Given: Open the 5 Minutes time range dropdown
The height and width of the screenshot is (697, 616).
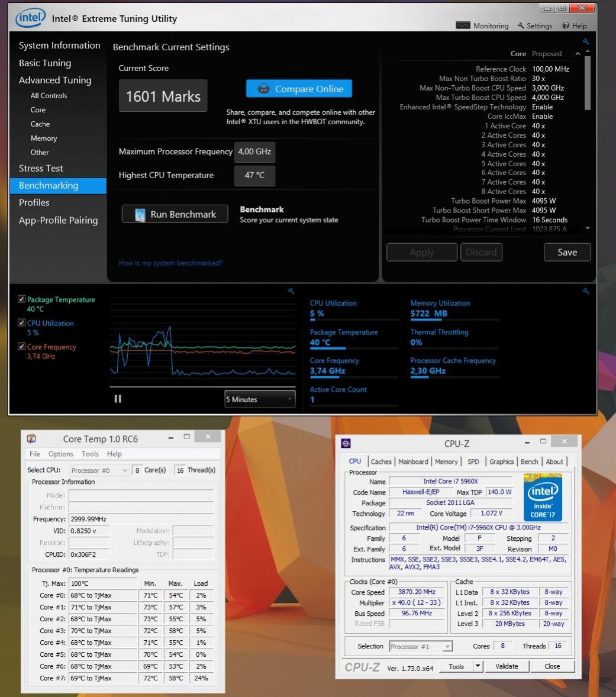Looking at the screenshot, I should click(260, 399).
